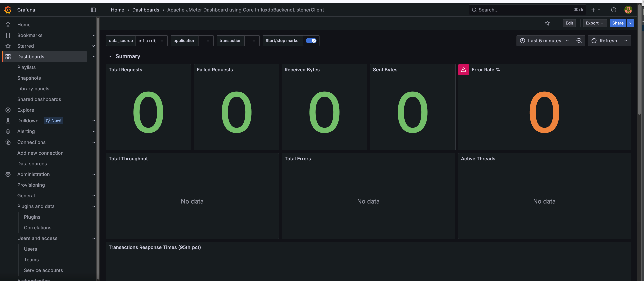
Task: Open the application variable dropdown
Action: [x=206, y=41]
